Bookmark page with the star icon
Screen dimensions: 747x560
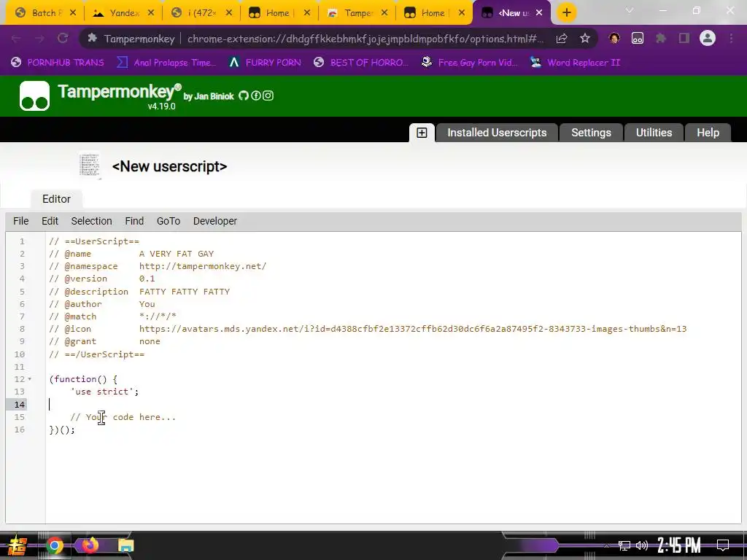(585, 39)
